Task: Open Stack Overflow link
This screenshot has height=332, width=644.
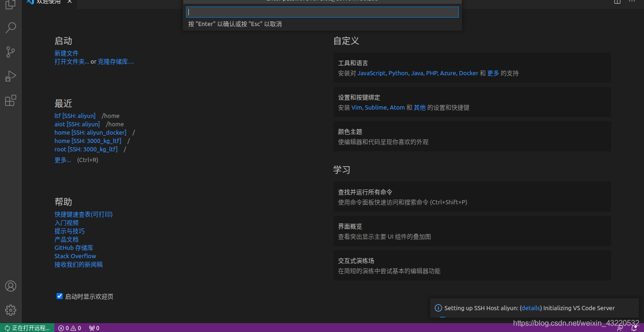Action: pyautogui.click(x=75, y=256)
